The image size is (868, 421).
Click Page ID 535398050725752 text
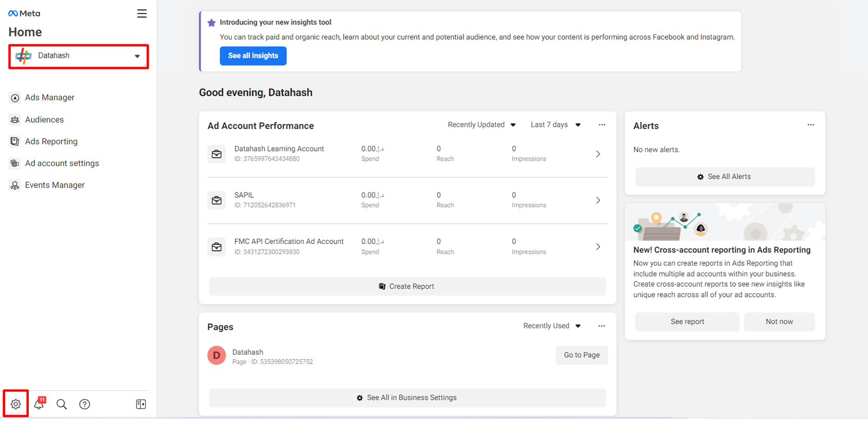pyautogui.click(x=273, y=362)
